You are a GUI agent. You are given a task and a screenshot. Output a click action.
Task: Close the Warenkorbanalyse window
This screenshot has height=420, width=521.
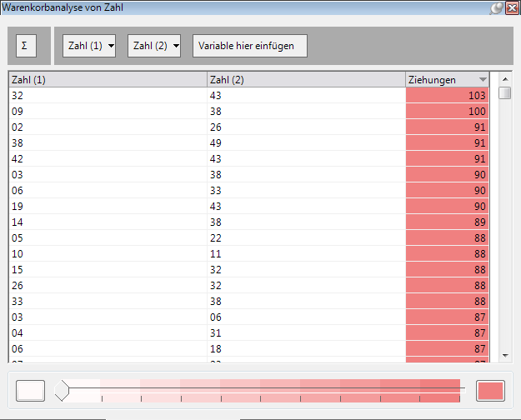point(513,7)
